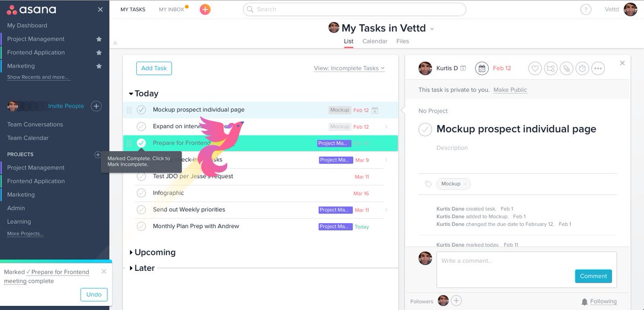This screenshot has height=310, width=644.
Task: Open details arrow on the Mar 9 task row
Action: point(386,160)
